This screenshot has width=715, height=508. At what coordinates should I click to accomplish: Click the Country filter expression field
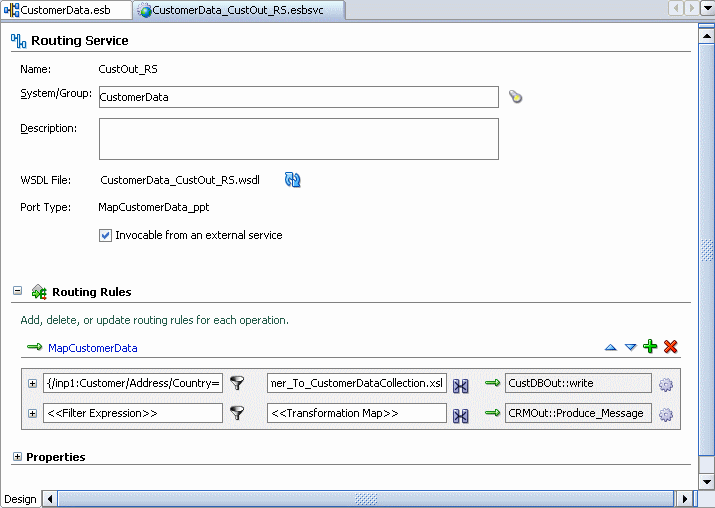click(133, 383)
